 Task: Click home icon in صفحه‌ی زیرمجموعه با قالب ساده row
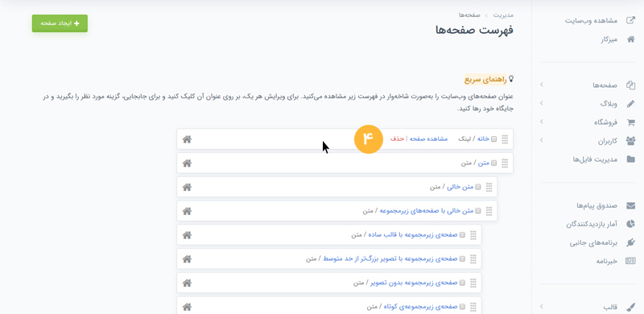click(187, 235)
